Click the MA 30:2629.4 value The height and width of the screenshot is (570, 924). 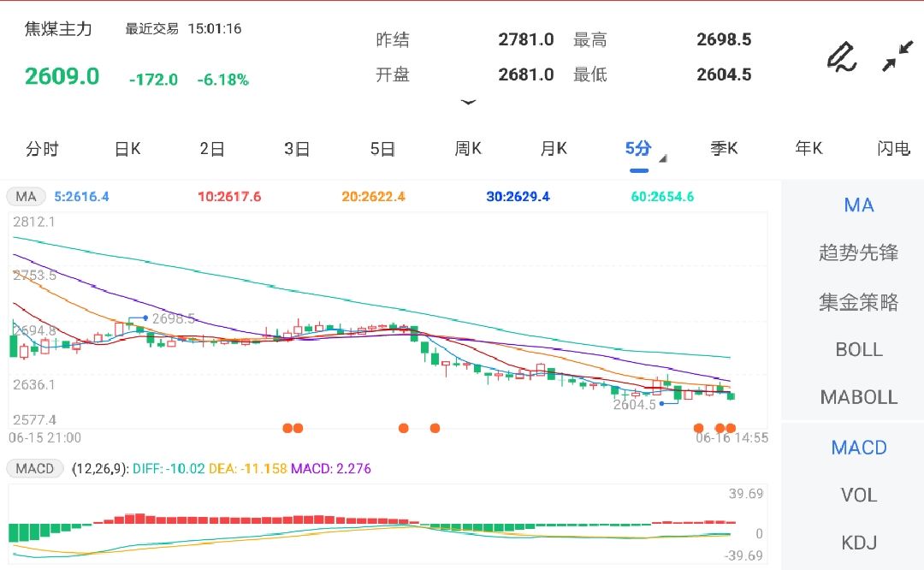[518, 197]
